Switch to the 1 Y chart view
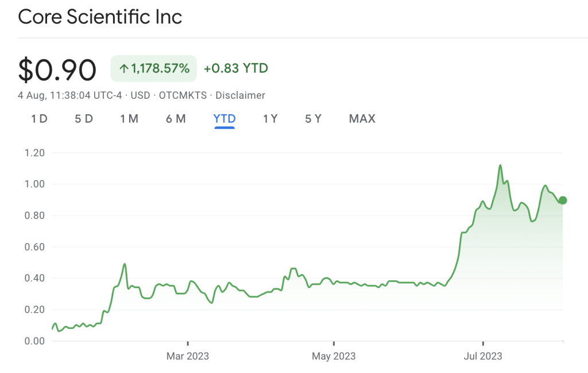 [x=270, y=119]
